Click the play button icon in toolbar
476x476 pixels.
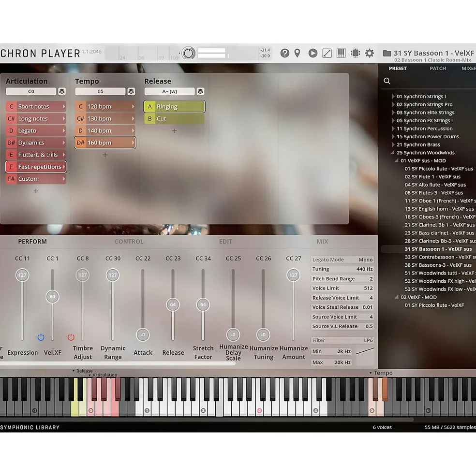(312, 53)
